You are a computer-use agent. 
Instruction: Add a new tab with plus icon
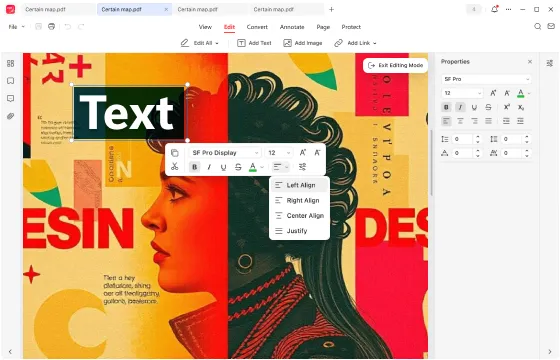pyautogui.click(x=331, y=9)
